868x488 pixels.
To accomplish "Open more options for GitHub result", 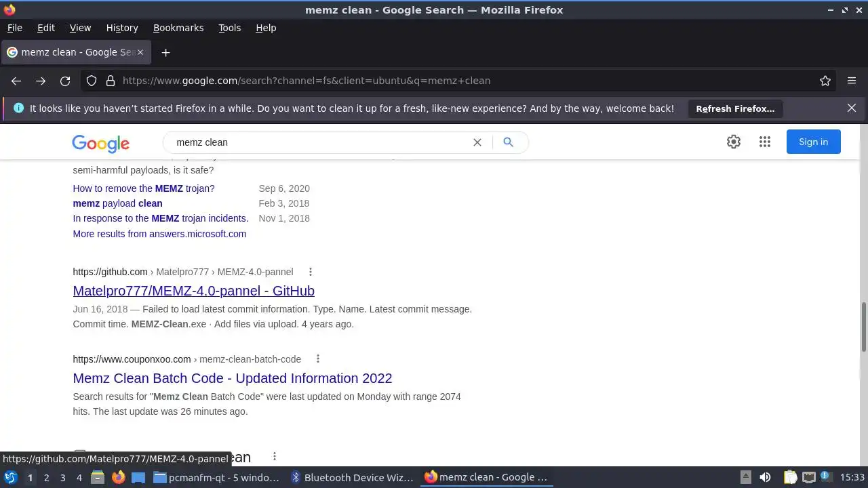I will click(311, 272).
